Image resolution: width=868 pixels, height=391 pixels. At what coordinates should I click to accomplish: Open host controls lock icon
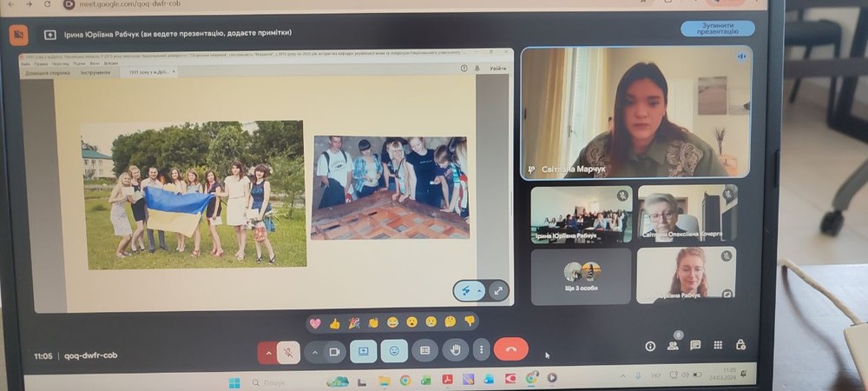click(740, 345)
